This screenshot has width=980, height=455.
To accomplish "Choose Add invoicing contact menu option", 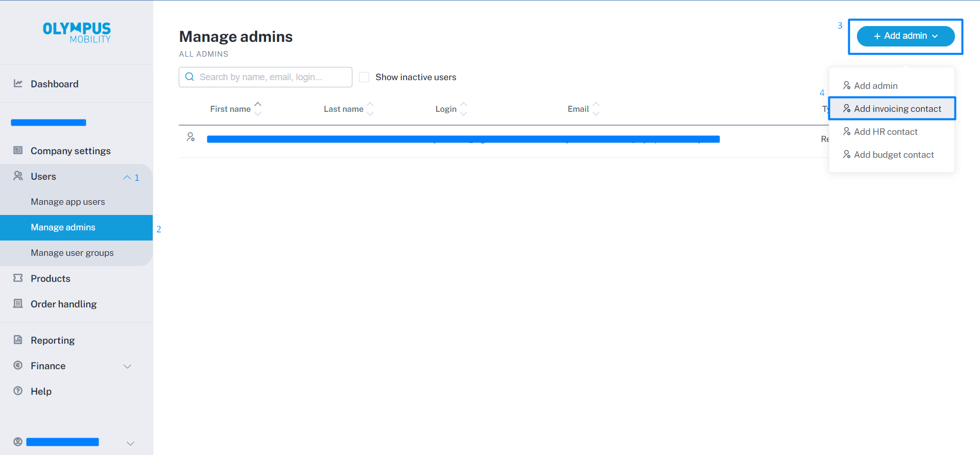I will pyautogui.click(x=892, y=109).
